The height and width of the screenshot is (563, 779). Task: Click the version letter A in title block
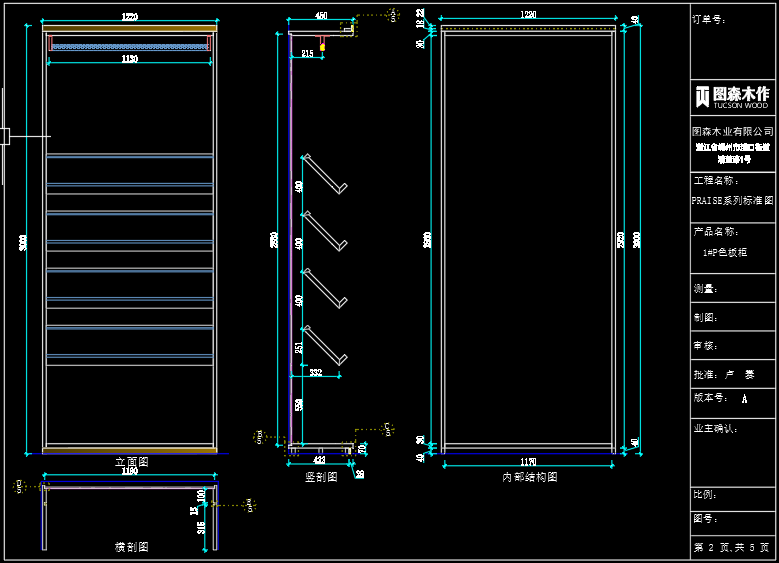744,398
